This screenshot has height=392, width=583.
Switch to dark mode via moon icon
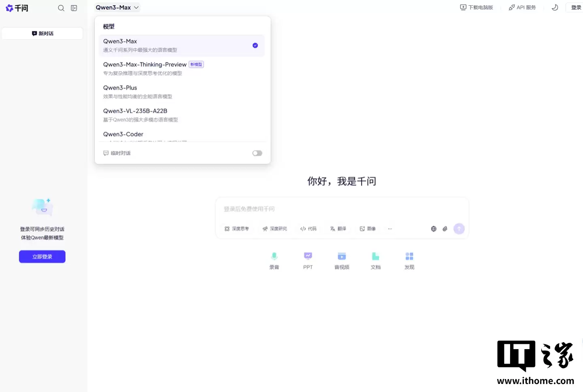tap(555, 7)
